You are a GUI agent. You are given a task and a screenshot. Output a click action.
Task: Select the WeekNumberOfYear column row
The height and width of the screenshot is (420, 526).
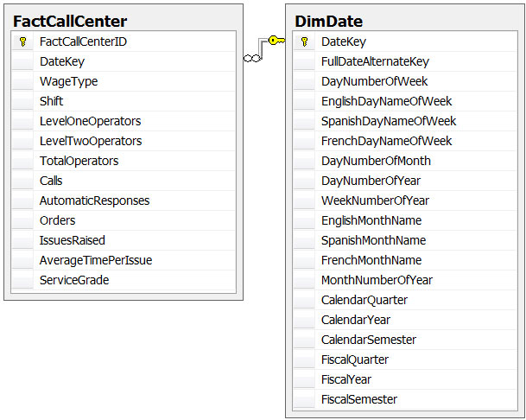[x=375, y=200]
